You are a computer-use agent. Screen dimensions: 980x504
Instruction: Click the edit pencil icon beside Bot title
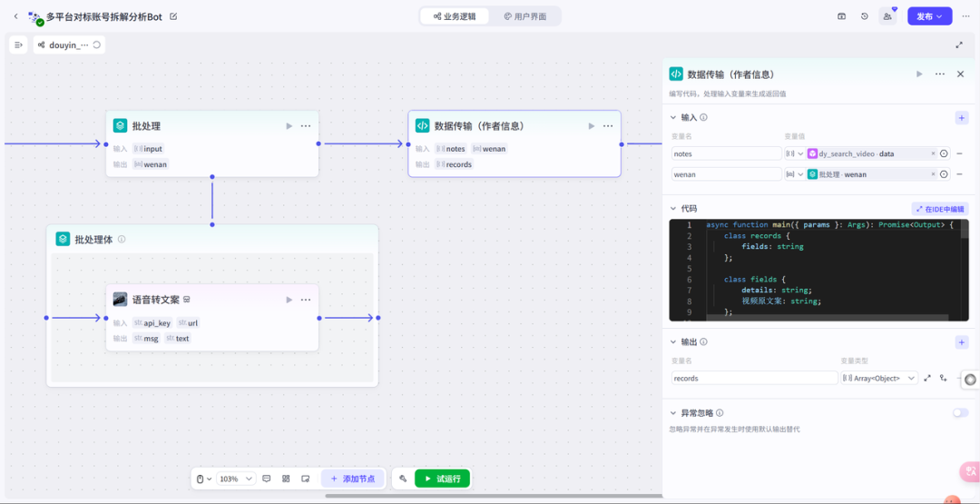[x=173, y=16]
